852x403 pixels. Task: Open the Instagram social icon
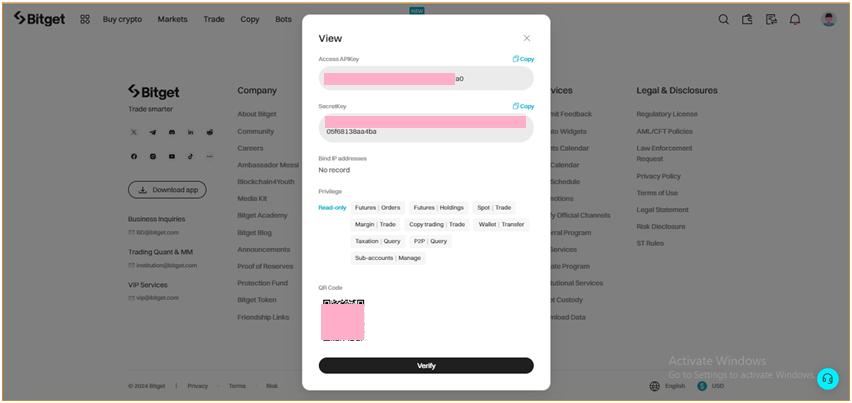click(x=153, y=156)
